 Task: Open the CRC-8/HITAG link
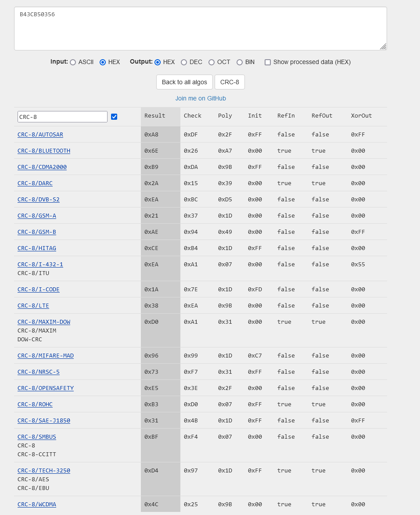click(x=37, y=248)
